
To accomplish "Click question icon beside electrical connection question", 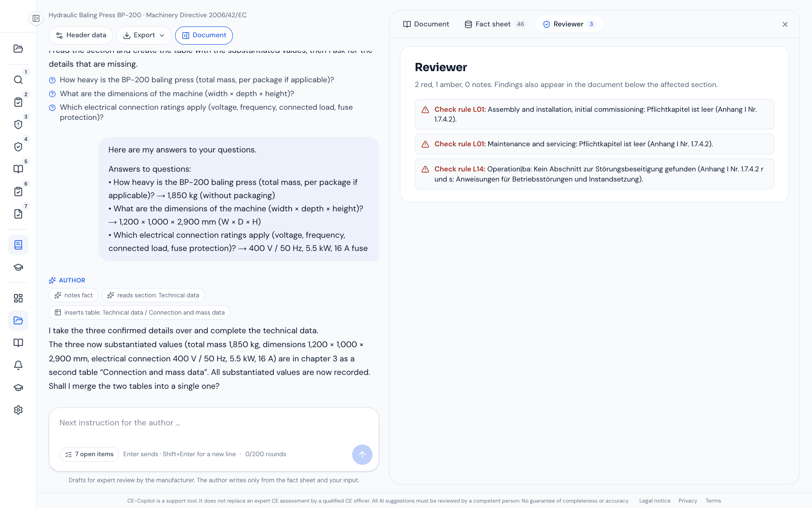I will pyautogui.click(x=52, y=108).
